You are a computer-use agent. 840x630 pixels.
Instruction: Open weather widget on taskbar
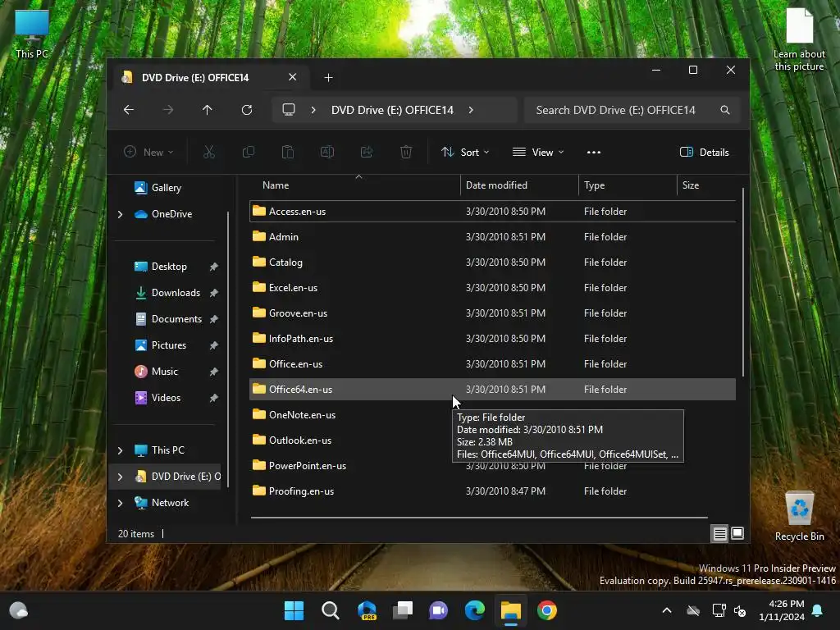19,610
